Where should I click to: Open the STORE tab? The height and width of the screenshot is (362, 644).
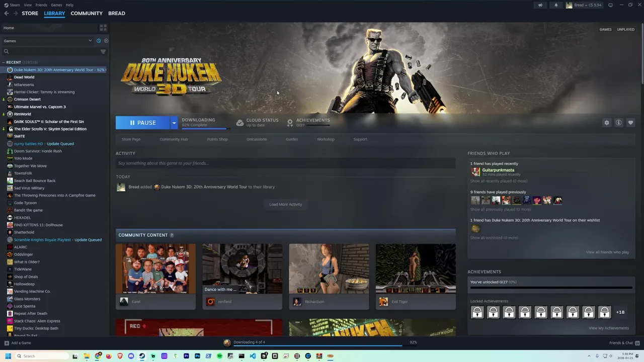coord(30,13)
